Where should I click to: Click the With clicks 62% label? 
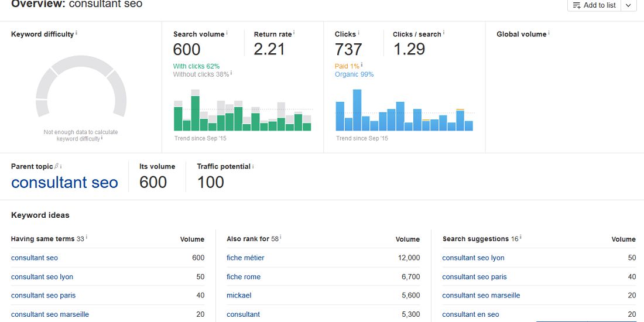(196, 66)
